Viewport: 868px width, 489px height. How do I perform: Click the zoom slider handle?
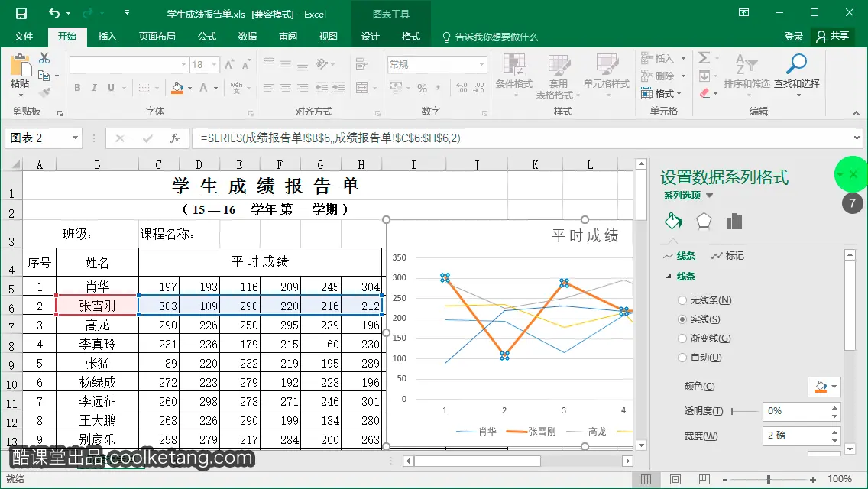[769, 480]
